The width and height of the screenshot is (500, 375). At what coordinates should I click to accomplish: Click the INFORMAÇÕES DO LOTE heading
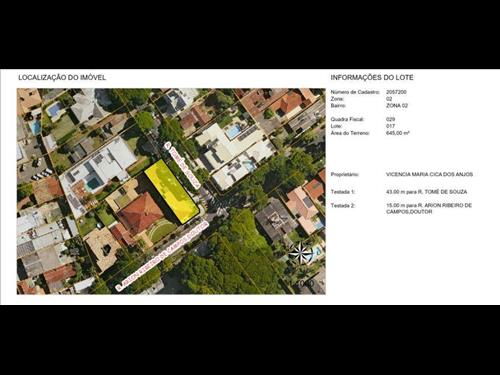coord(372,78)
